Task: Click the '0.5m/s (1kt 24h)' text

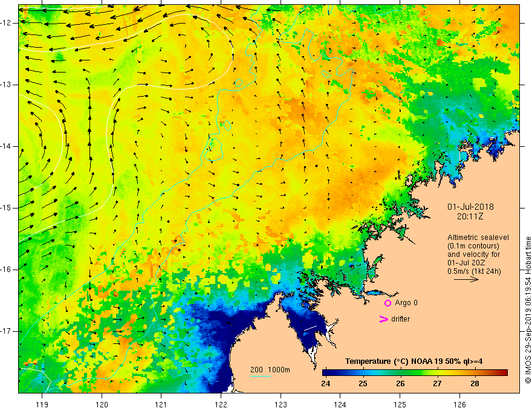Action: pos(474,271)
